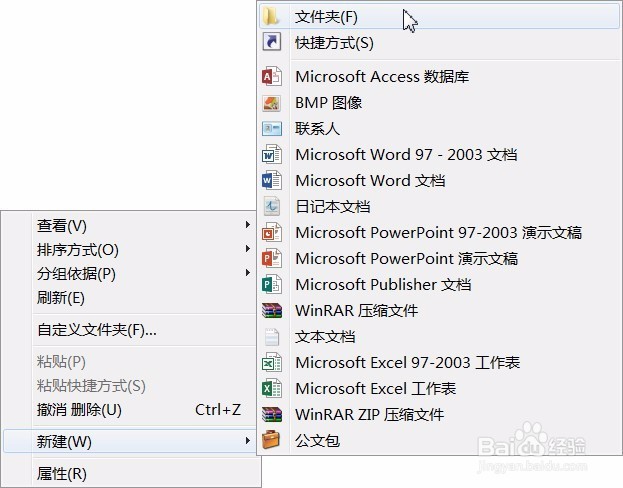
Task: Select 公文包 briefcase entry
Action: [439, 440]
